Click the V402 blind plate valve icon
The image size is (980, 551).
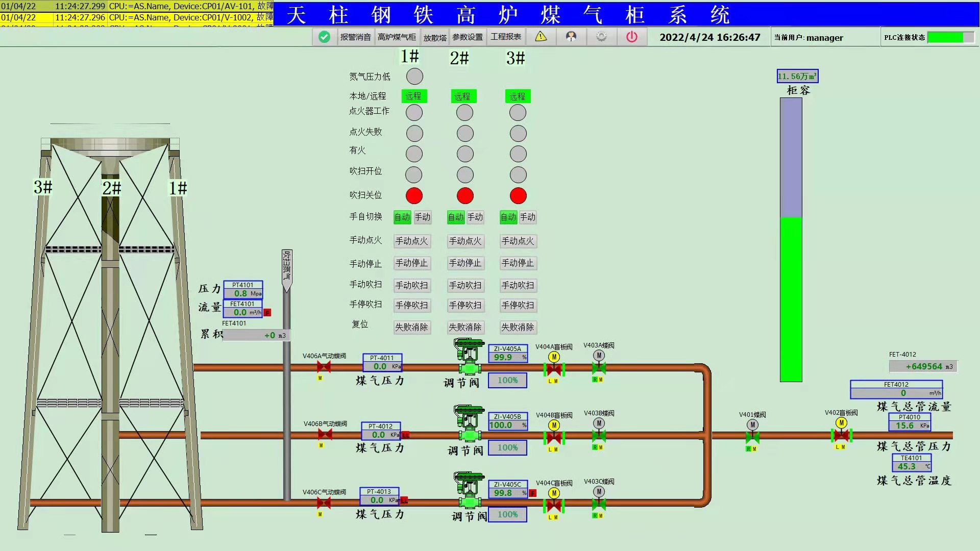(x=841, y=435)
